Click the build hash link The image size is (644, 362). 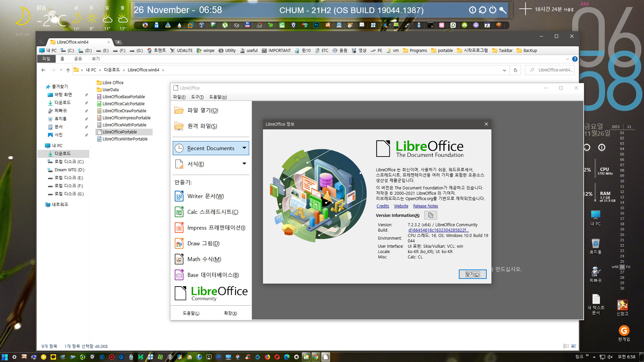pyautogui.click(x=438, y=230)
